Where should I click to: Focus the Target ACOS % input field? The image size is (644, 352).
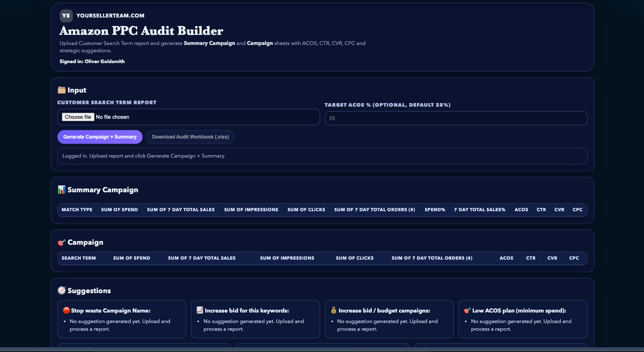pyautogui.click(x=456, y=118)
